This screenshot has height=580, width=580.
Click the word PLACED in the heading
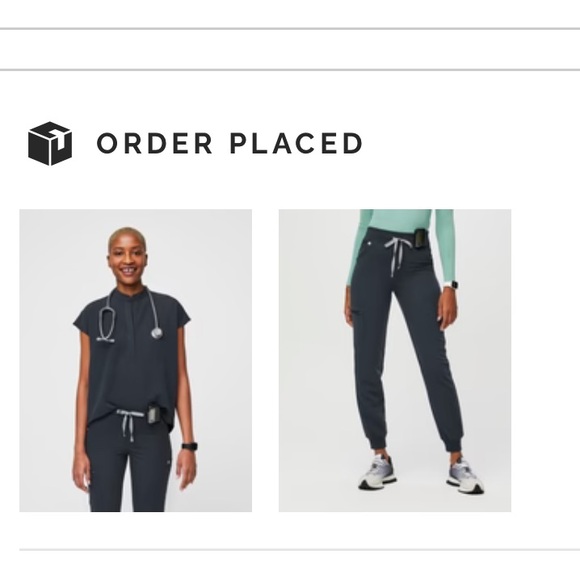296,143
